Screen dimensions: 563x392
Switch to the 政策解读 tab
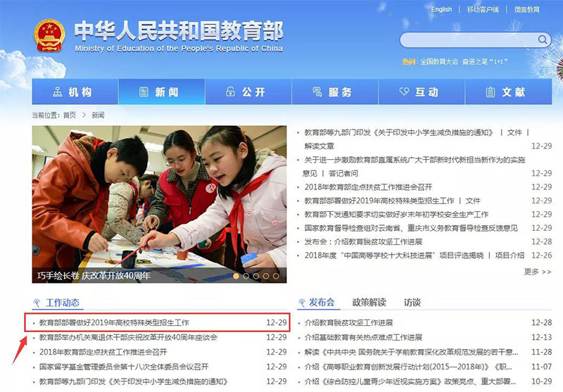pyautogui.click(x=369, y=302)
